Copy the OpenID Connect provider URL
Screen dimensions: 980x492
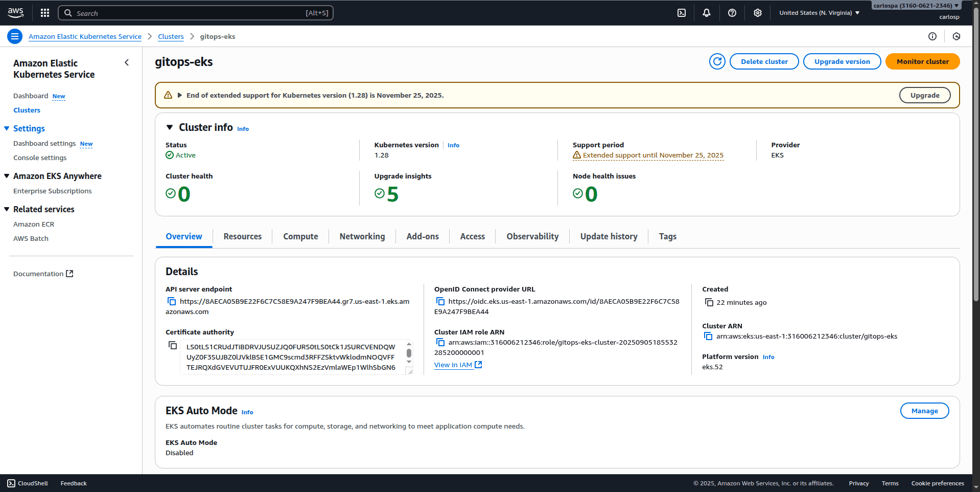click(440, 302)
